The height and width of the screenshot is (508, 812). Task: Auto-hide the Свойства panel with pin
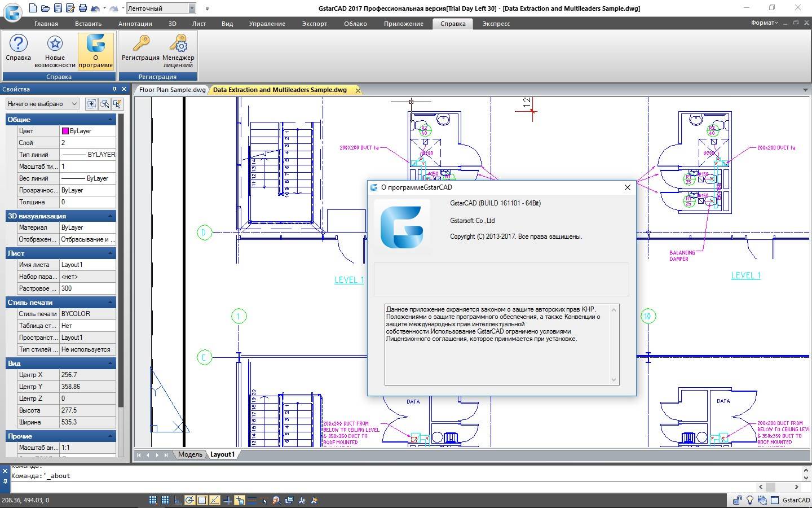coord(114,89)
